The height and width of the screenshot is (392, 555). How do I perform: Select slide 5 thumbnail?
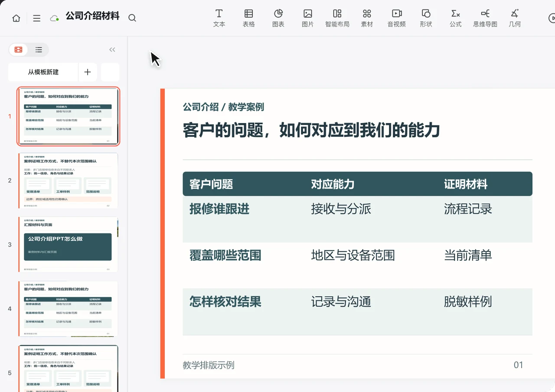click(x=69, y=369)
